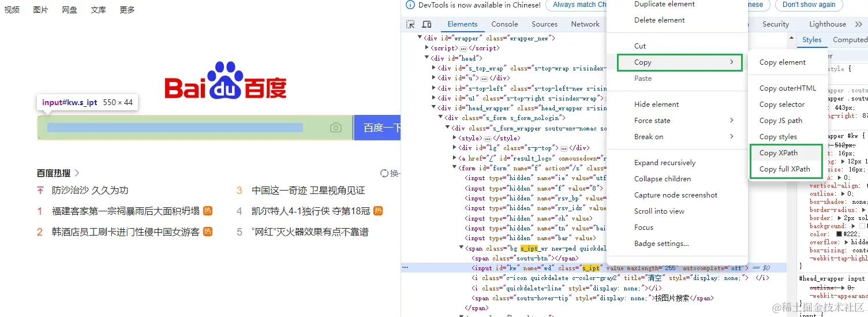Expand the div id="s-top-left" node
This screenshot has height=317, width=868.
pos(434,88)
